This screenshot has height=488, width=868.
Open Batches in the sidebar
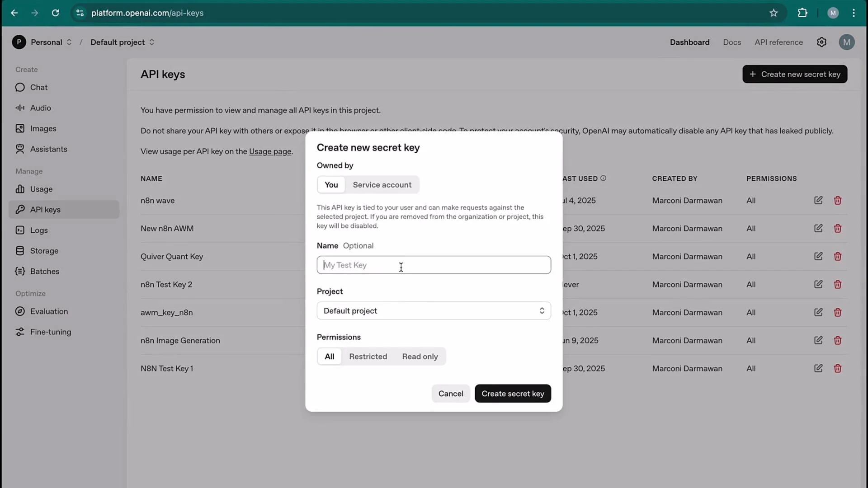(x=64, y=271)
